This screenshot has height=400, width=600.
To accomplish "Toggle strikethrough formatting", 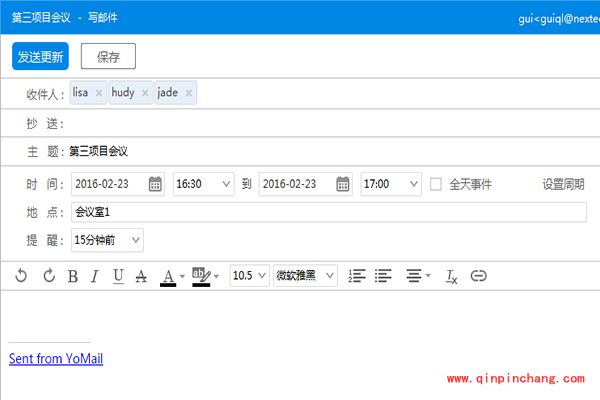I will (x=141, y=276).
